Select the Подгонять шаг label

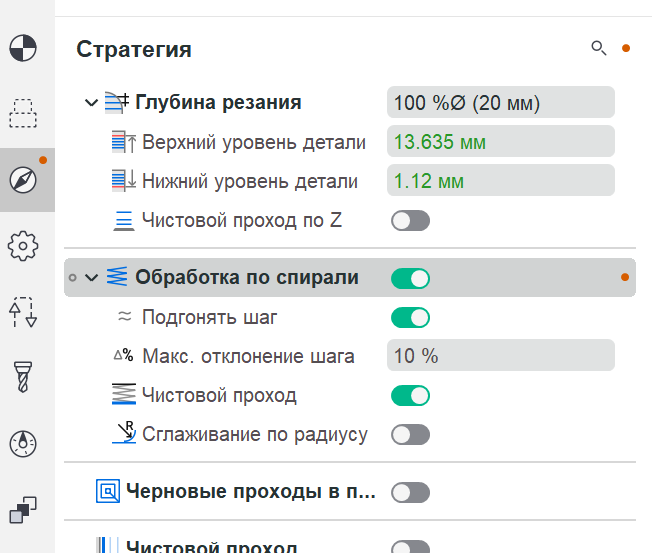[x=210, y=317]
